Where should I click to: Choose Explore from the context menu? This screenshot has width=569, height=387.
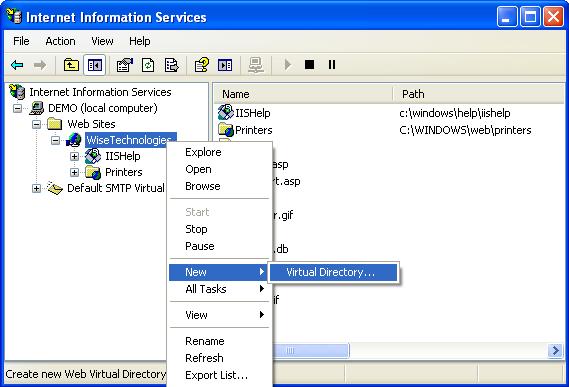[x=219, y=152]
